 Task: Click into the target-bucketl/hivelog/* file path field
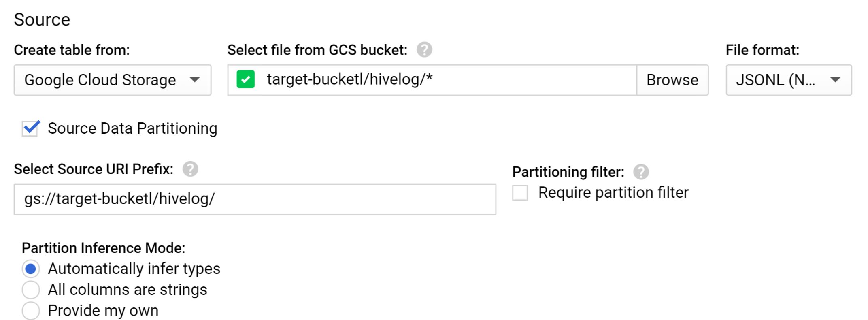pos(432,80)
